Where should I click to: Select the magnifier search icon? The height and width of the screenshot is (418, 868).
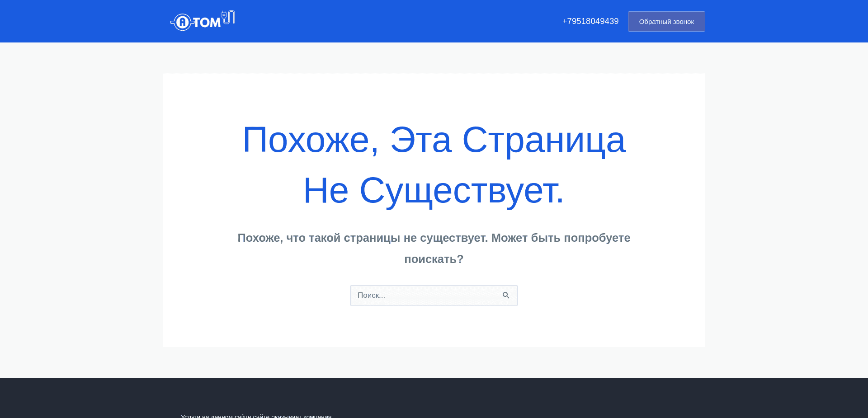[506, 295]
